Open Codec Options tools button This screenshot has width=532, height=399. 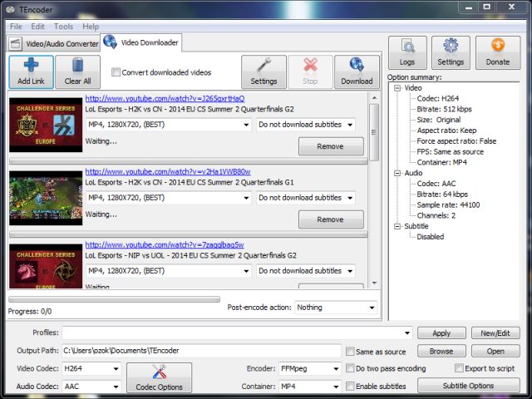(159, 377)
